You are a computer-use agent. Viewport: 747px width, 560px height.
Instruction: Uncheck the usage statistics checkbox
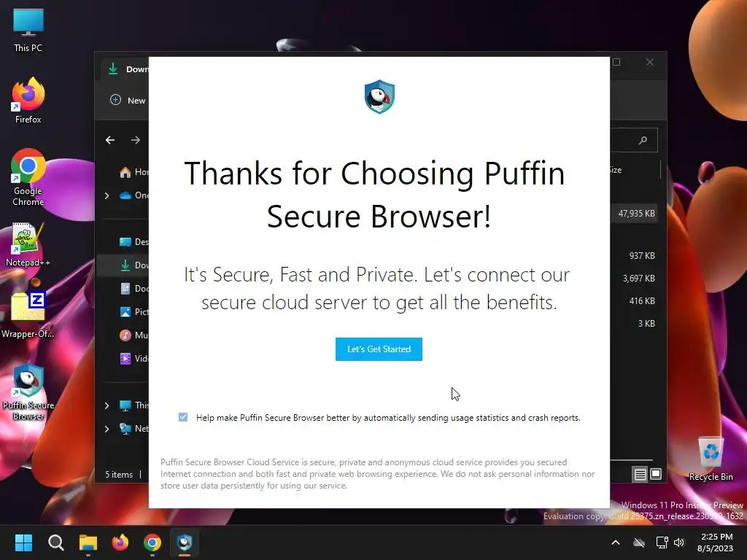(x=183, y=417)
